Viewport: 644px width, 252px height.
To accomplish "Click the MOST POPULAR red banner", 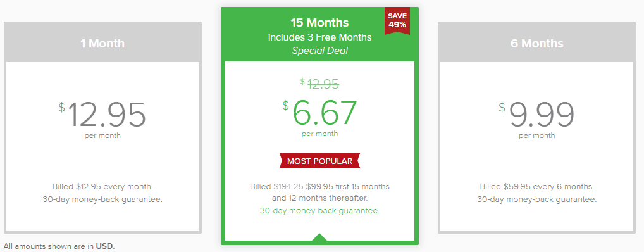I will [x=320, y=161].
